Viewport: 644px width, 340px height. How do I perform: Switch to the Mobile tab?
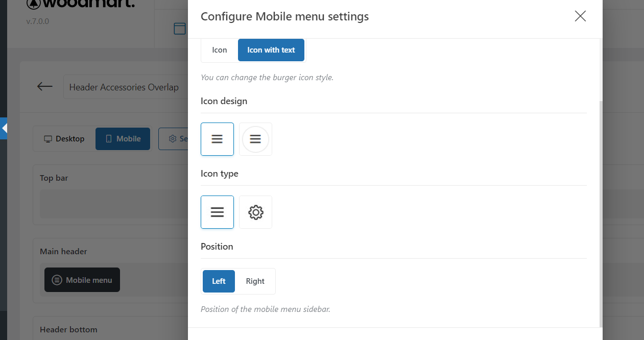click(x=123, y=139)
